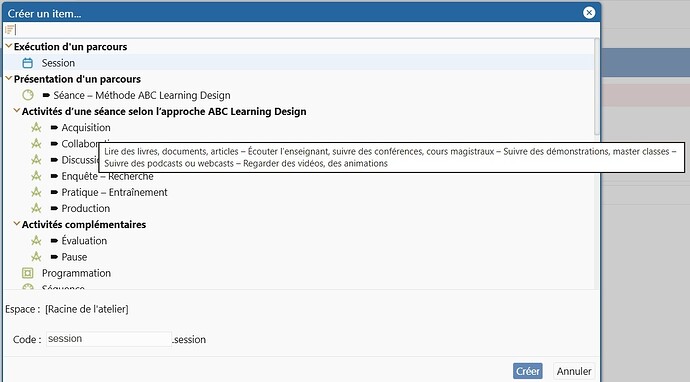Click the Créer button
The width and height of the screenshot is (690, 382).
[528, 371]
